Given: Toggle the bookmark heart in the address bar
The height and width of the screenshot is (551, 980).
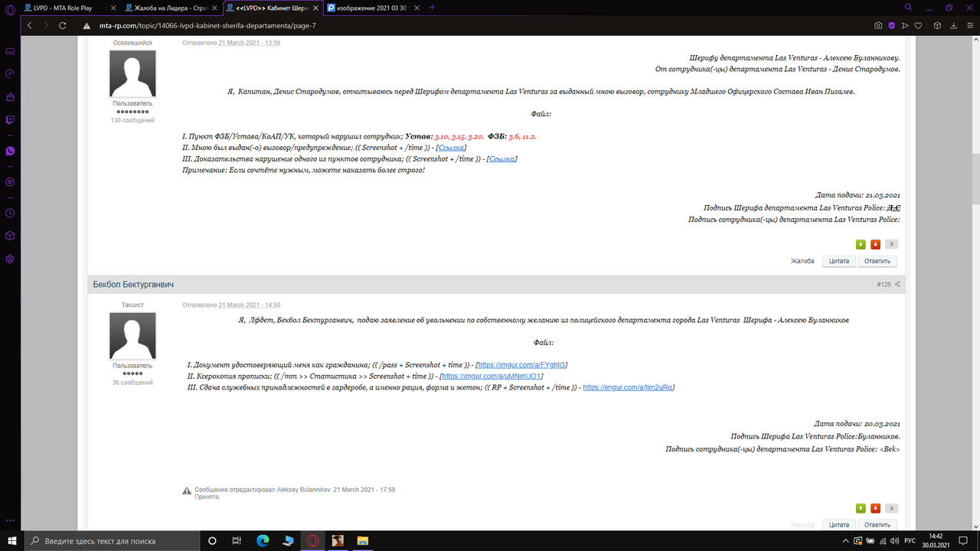Looking at the screenshot, I should tap(918, 25).
